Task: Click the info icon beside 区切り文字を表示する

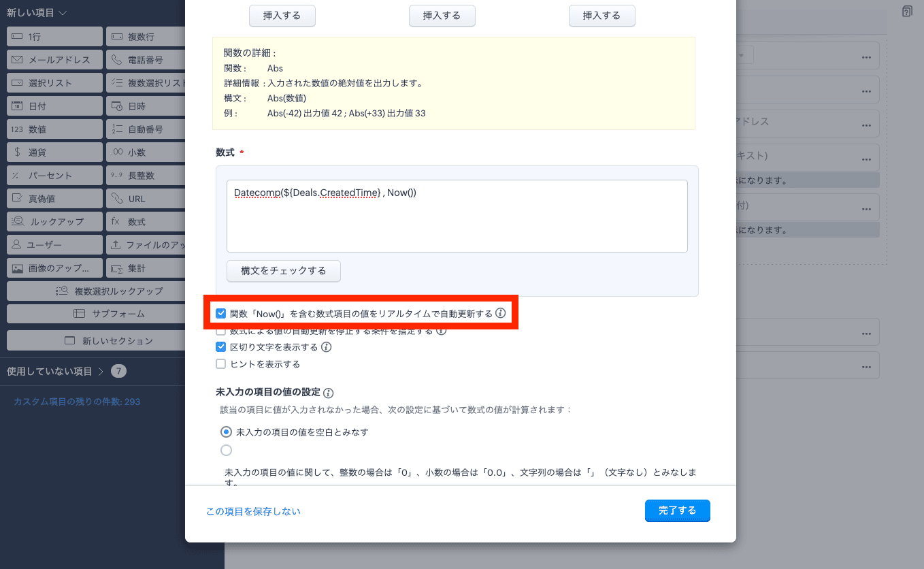Action: point(326,347)
